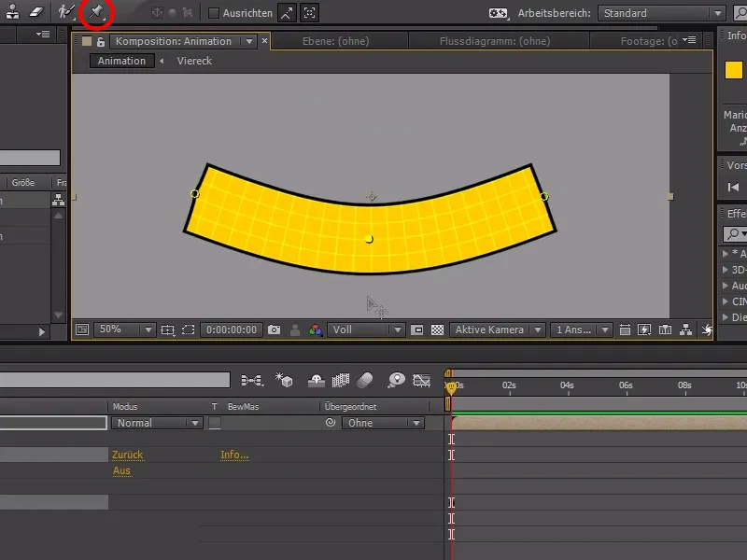Click the brainstorm lightbulb icon
The image size is (747, 560).
click(396, 380)
